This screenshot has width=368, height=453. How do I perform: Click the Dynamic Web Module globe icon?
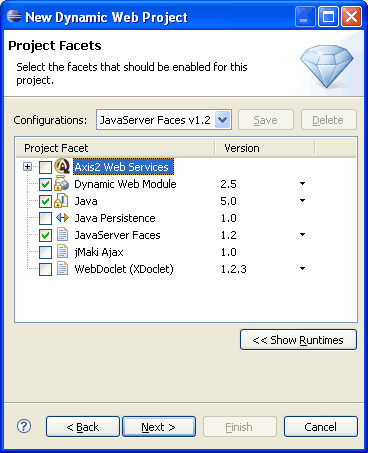(x=62, y=184)
